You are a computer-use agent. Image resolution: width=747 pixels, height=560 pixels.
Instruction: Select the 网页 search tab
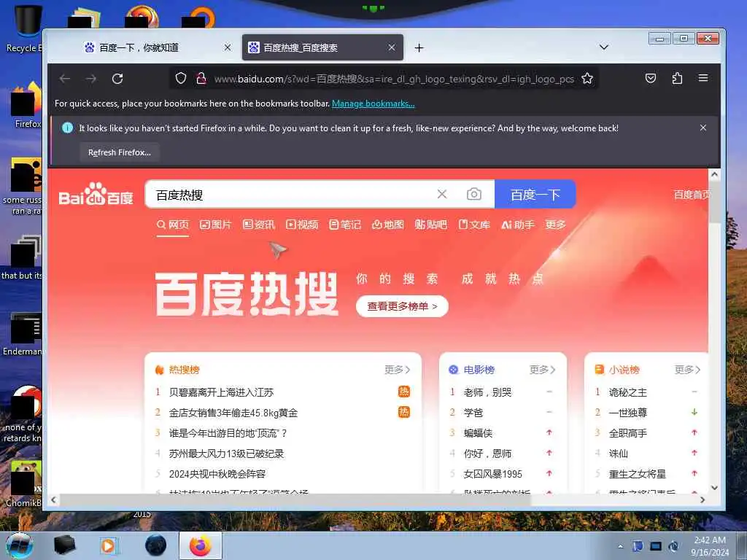pyautogui.click(x=173, y=225)
